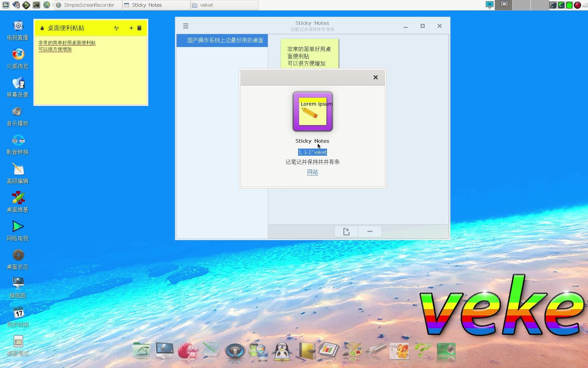Open the 高级编辑 editor desktop icon
The height and width of the screenshot is (368, 588).
point(18,173)
